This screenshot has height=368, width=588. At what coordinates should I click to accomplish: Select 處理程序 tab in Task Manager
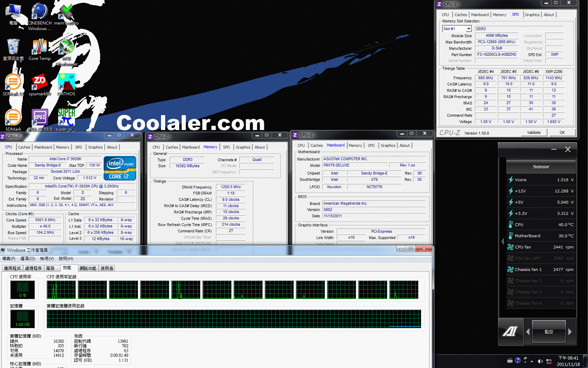[x=34, y=268]
